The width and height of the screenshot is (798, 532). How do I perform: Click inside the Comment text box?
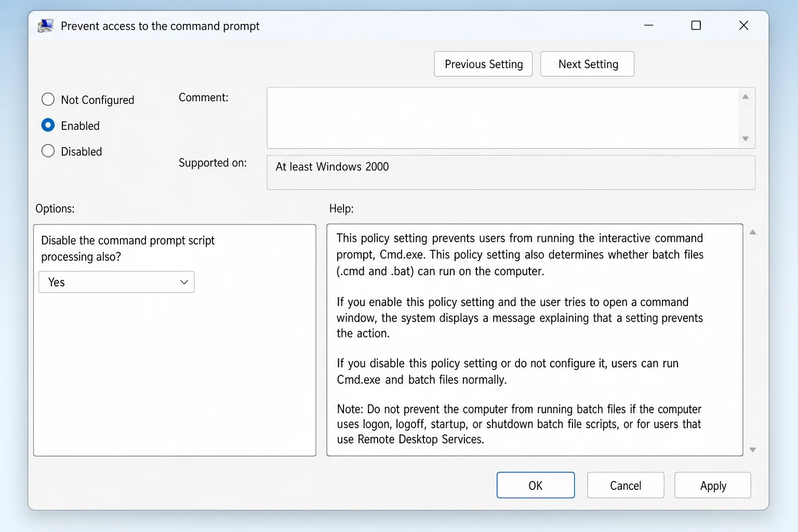(502, 118)
